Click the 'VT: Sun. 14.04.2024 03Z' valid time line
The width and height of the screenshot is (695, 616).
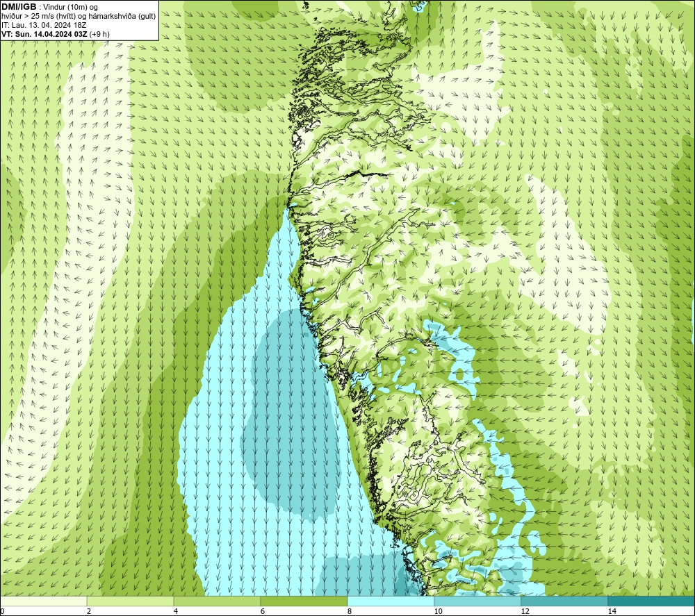tap(56, 34)
